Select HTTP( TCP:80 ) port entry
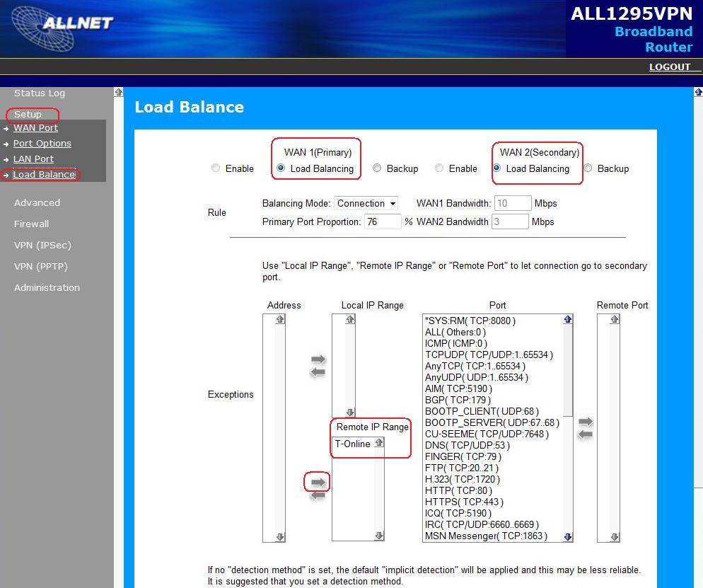The height and width of the screenshot is (588, 703). (x=459, y=490)
